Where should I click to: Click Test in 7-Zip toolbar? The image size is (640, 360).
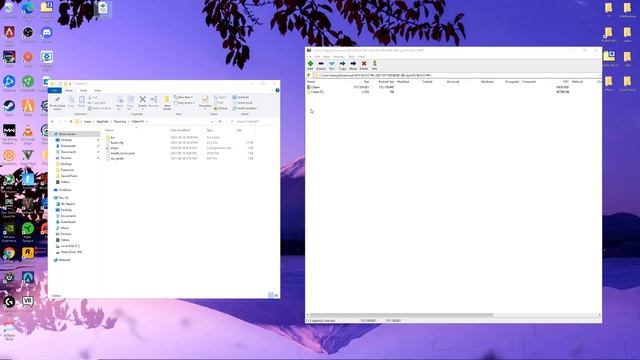tap(331, 65)
